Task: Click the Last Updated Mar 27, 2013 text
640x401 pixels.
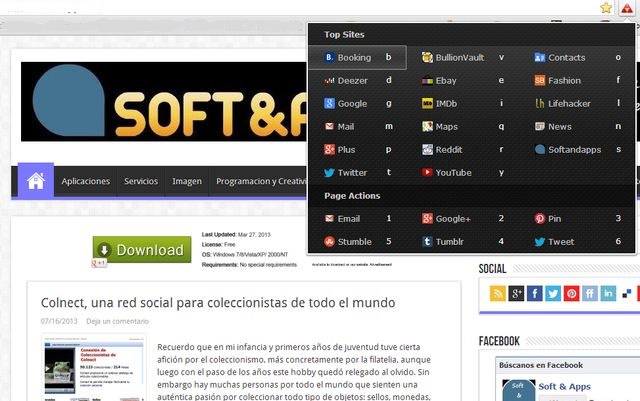Action: 236,234
